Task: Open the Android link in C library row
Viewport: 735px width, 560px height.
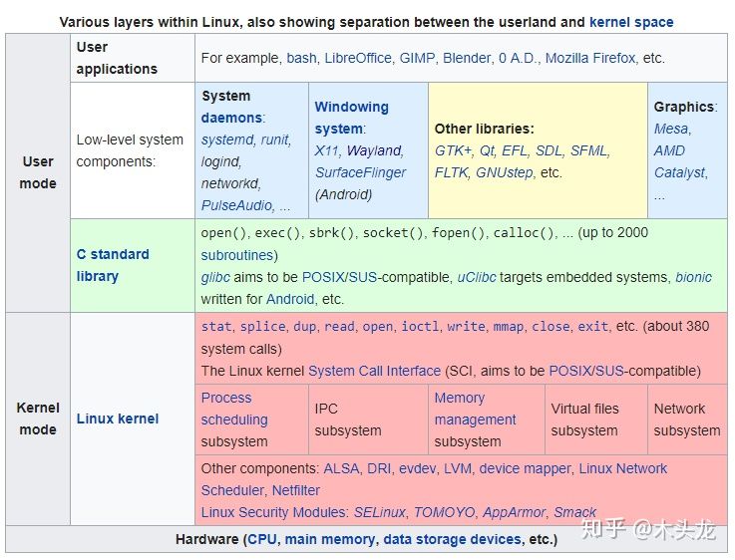Action: tap(289, 299)
